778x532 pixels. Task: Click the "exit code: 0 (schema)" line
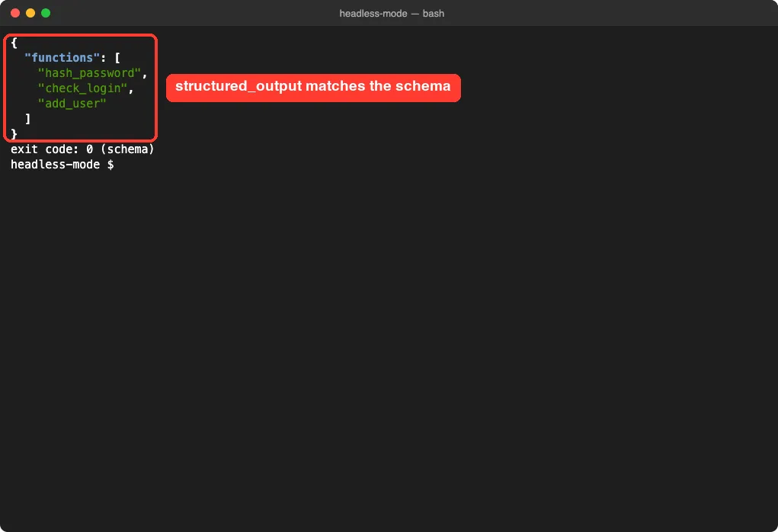coord(82,149)
